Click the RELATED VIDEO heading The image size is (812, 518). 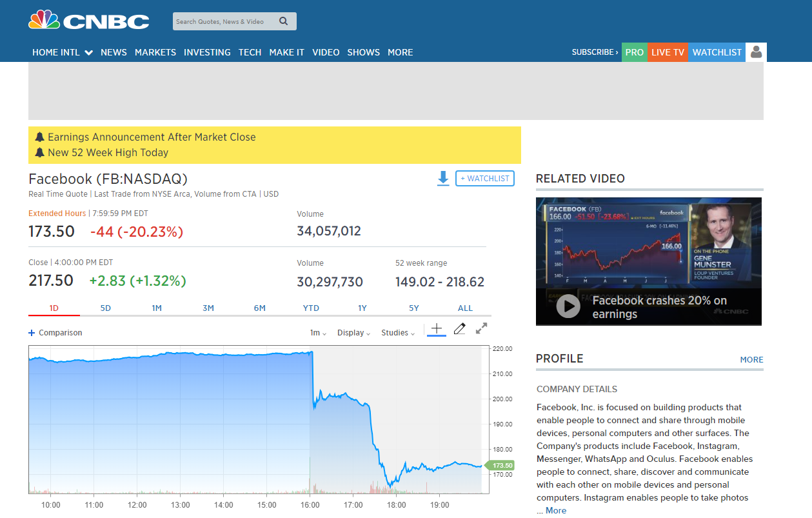[x=580, y=179]
